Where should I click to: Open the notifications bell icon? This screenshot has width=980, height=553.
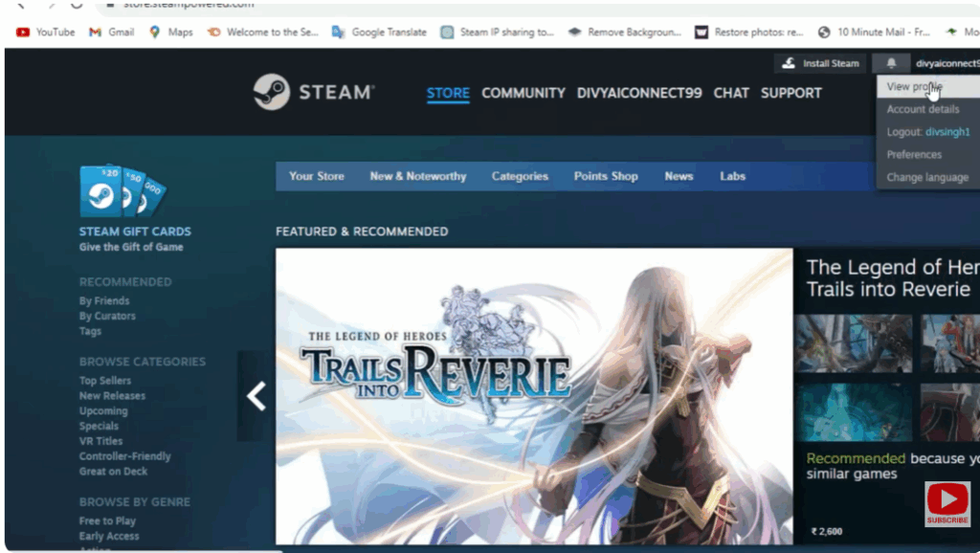[x=891, y=63]
